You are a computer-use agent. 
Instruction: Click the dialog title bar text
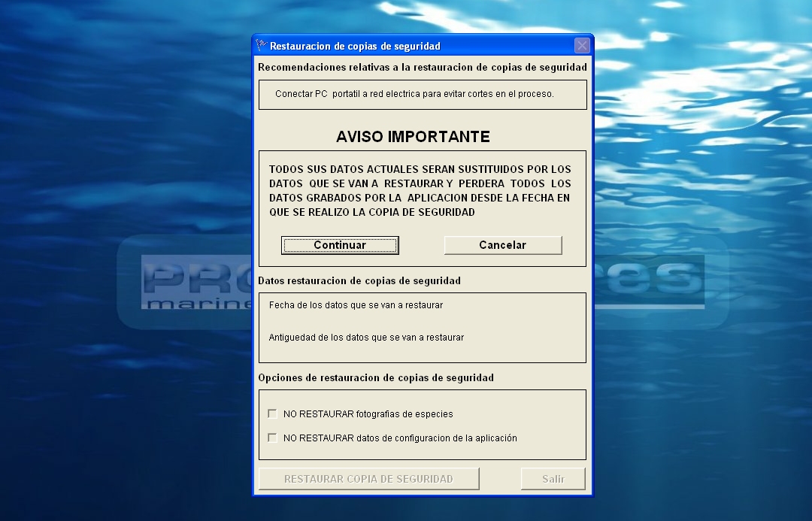tap(355, 47)
